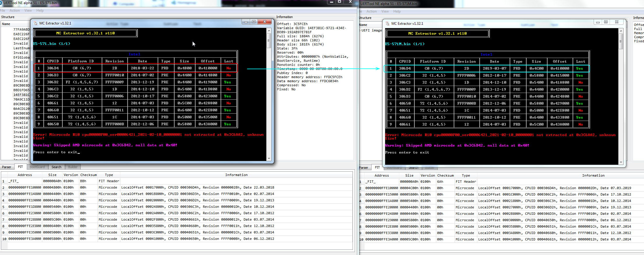The height and width of the screenshot is (255, 644).
Task: Click Address column header in left FIT table
Action: (25, 175)
